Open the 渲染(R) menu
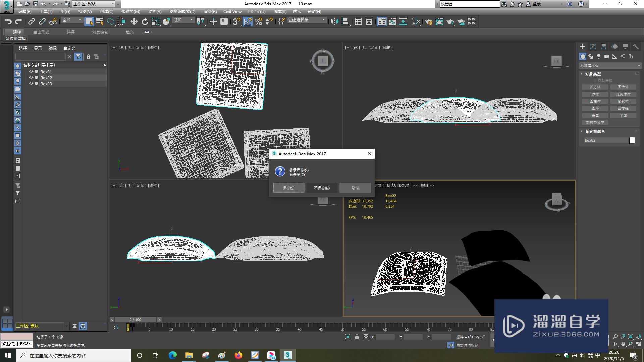The width and height of the screenshot is (644, 362). pyautogui.click(x=210, y=12)
